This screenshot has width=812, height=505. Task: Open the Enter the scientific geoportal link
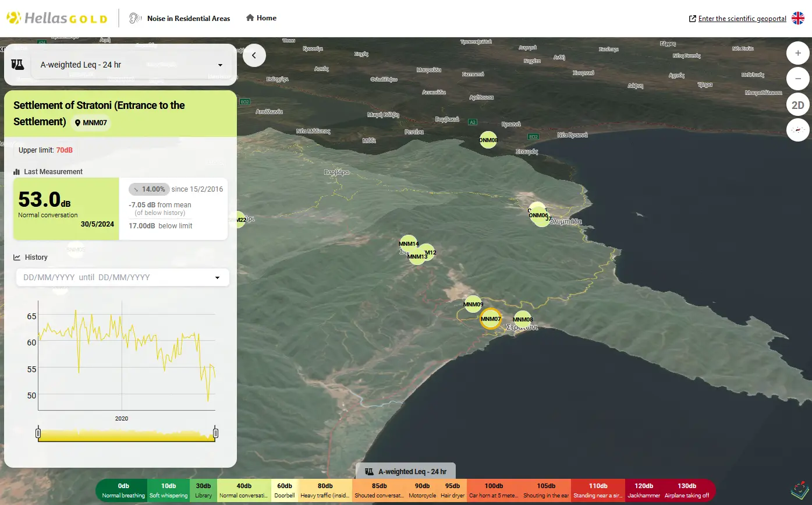point(737,19)
